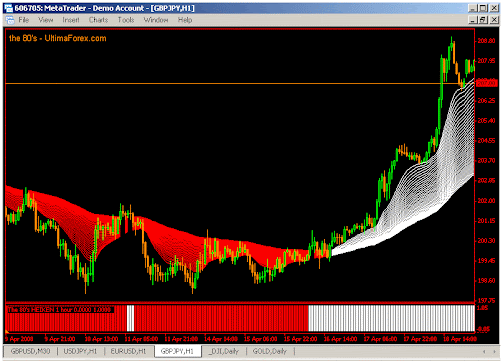The height and width of the screenshot is (361, 503).
Task: Click the orange horizontal line price label
Action: click(487, 83)
